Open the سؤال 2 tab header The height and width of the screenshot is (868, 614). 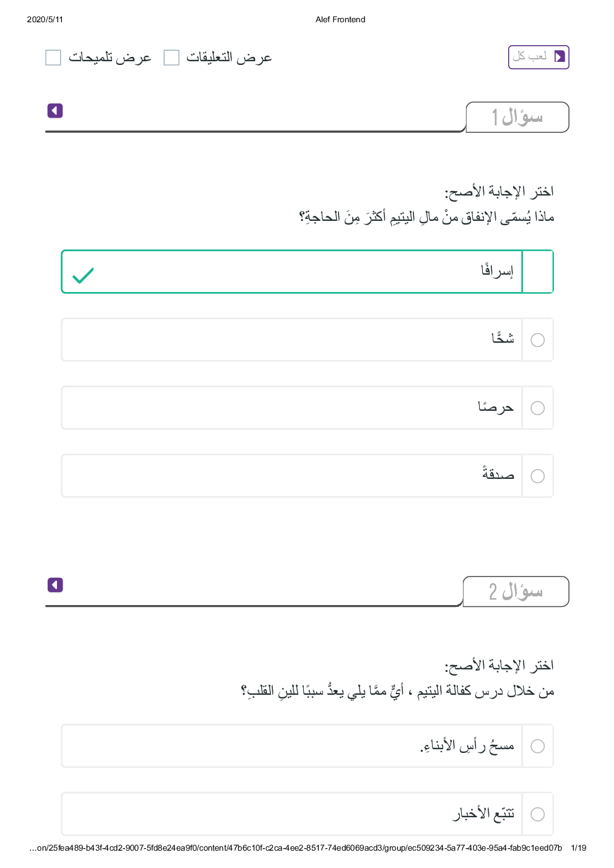(x=516, y=591)
